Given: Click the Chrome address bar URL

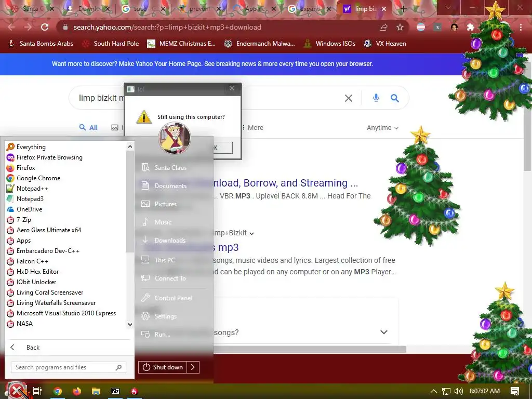Looking at the screenshot, I should [x=167, y=27].
